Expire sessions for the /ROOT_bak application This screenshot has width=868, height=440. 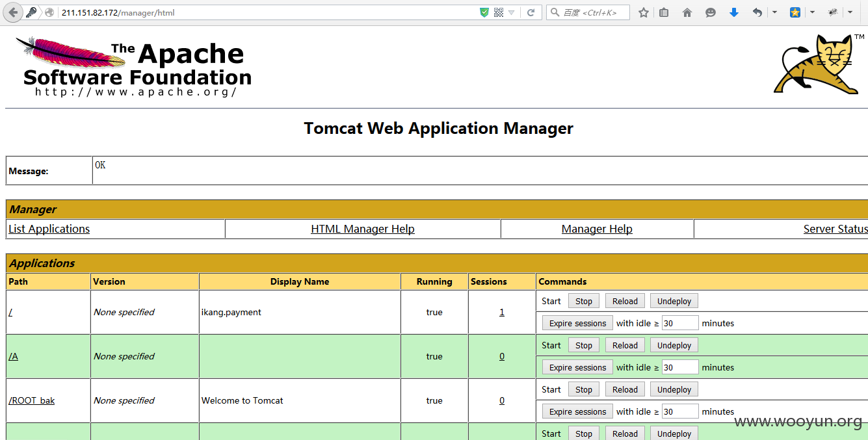[577, 411]
